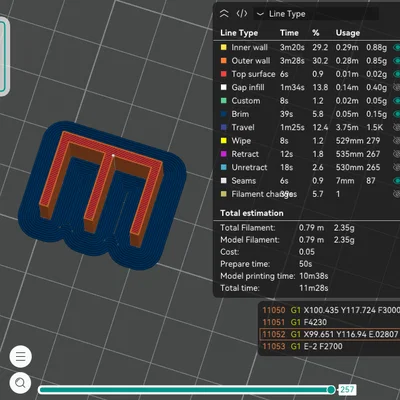Select G-code line 11050
400x400 pixels.
(331, 310)
